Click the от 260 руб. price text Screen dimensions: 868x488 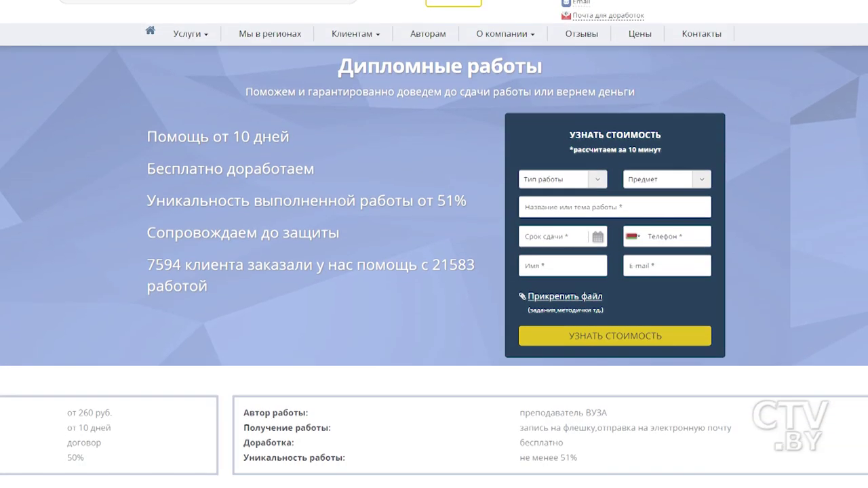click(x=90, y=413)
